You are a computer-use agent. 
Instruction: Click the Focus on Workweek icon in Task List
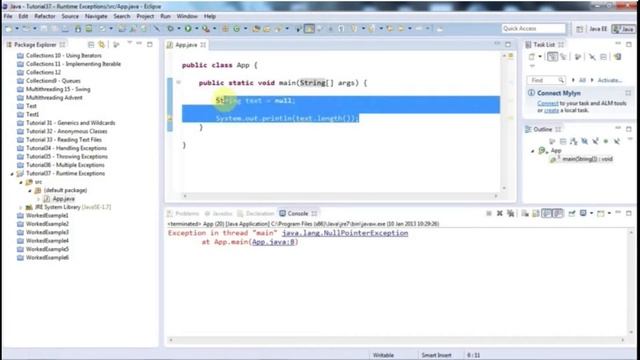(578, 57)
